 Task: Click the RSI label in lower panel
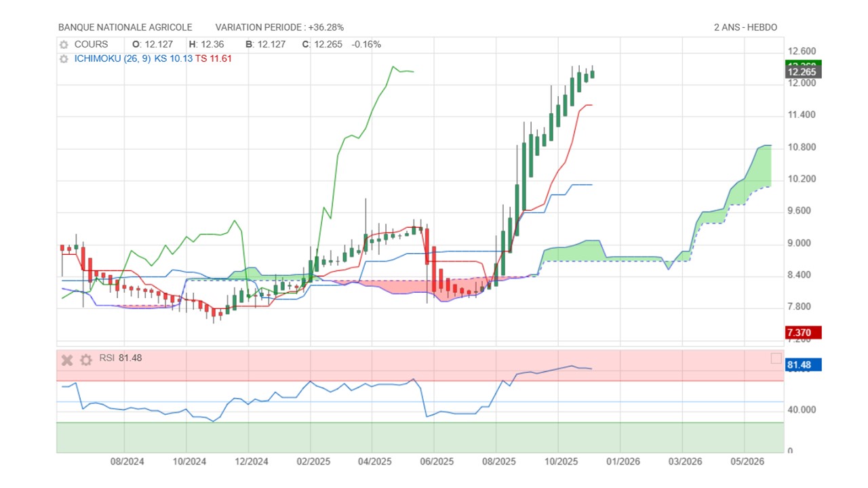coord(107,359)
